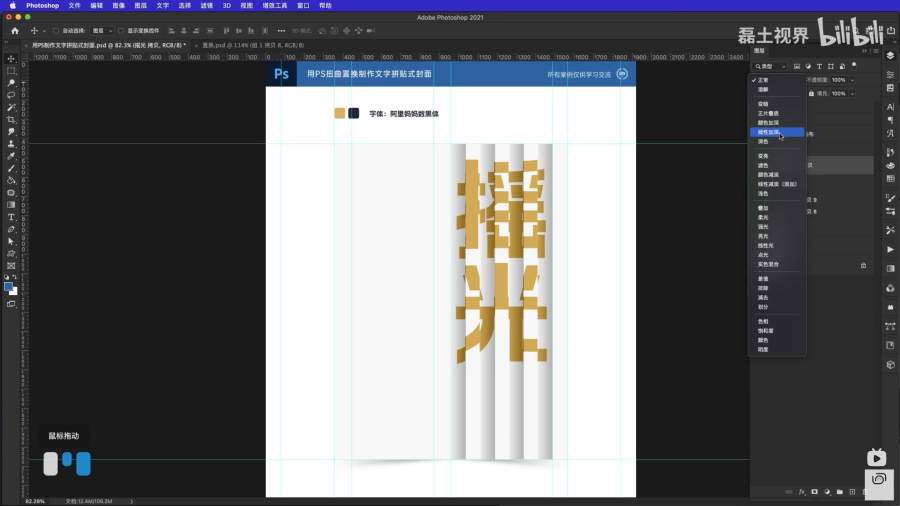Click the gold swatch on canvas

tap(340, 113)
